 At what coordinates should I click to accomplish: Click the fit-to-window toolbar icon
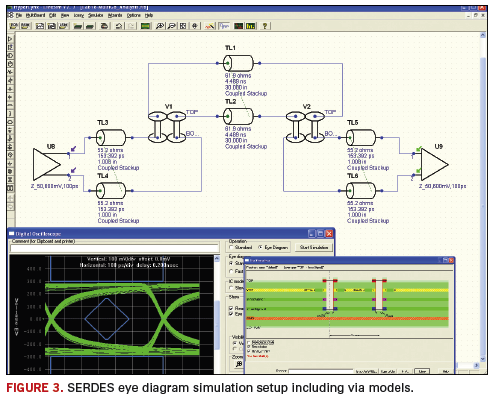(x=183, y=26)
